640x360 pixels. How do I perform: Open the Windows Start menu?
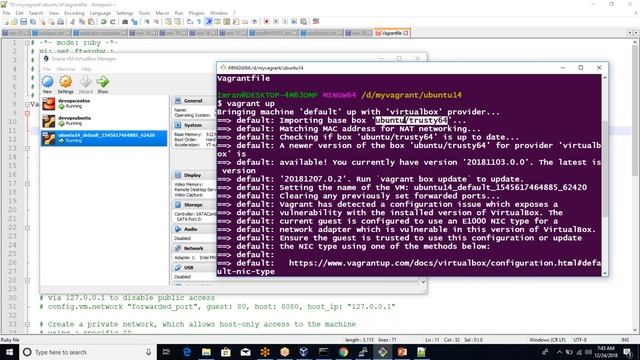(9, 352)
